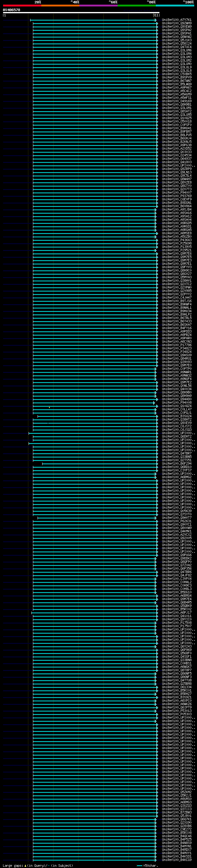Click the white query sequence ruler bar
Viewport: 197px width, 868px height.
click(x=81, y=13)
